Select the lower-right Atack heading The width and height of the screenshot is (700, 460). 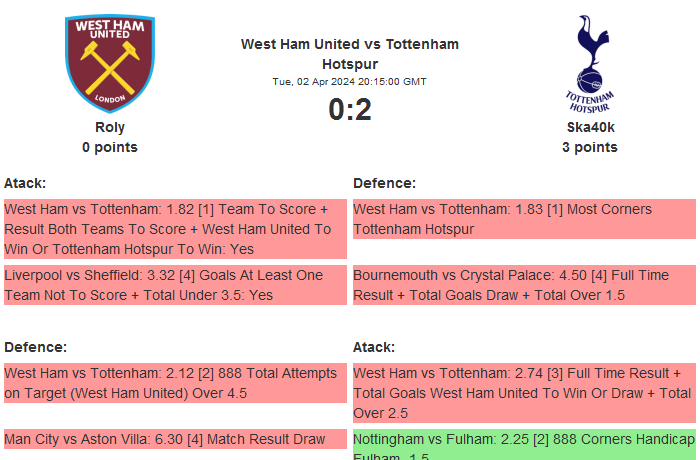(374, 347)
